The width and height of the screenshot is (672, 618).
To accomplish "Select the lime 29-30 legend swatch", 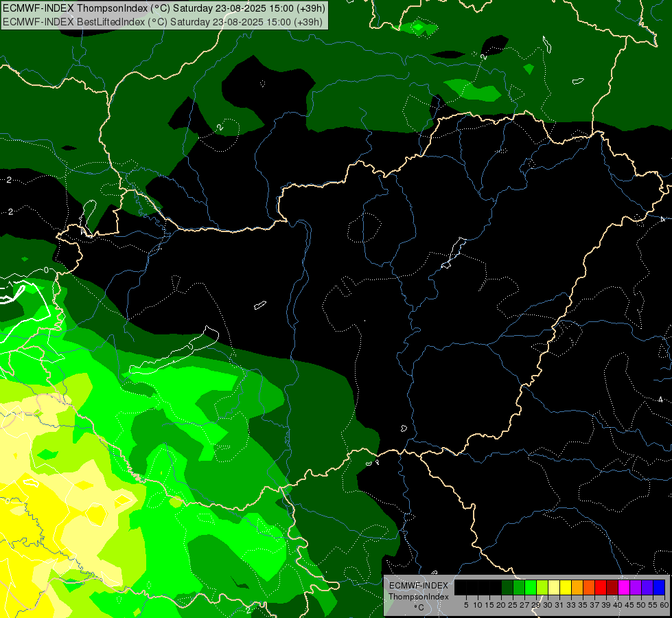I will point(542,587).
